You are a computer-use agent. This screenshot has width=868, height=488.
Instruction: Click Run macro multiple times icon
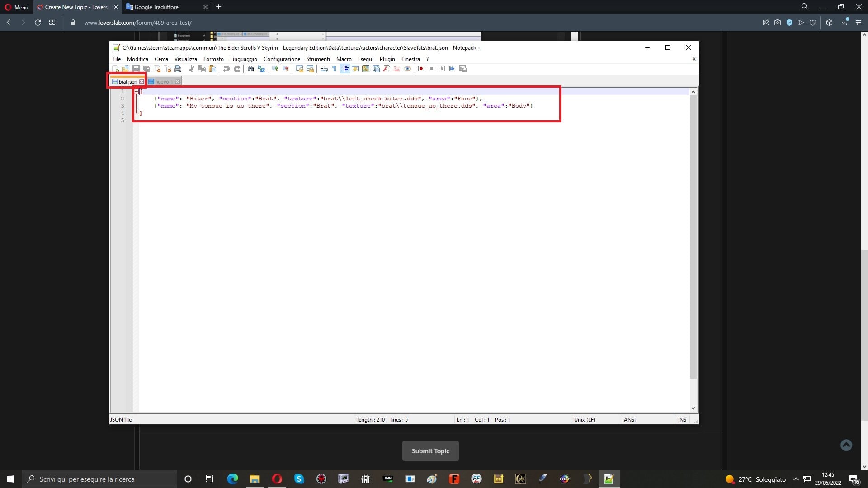[452, 69]
